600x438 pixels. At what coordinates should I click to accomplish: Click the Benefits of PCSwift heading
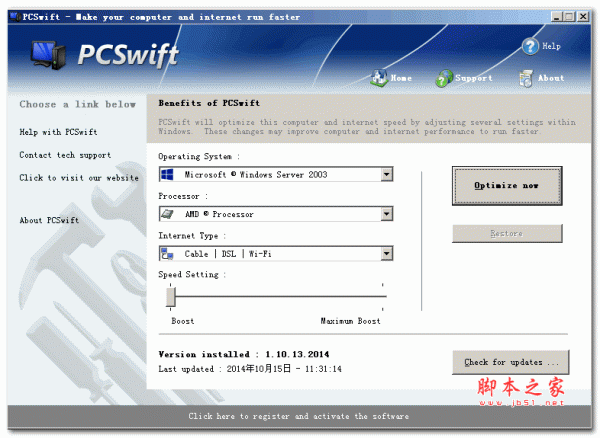(209, 103)
